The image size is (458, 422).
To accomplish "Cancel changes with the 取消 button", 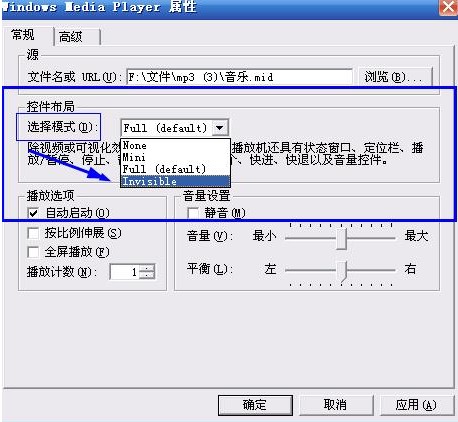I will click(335, 405).
